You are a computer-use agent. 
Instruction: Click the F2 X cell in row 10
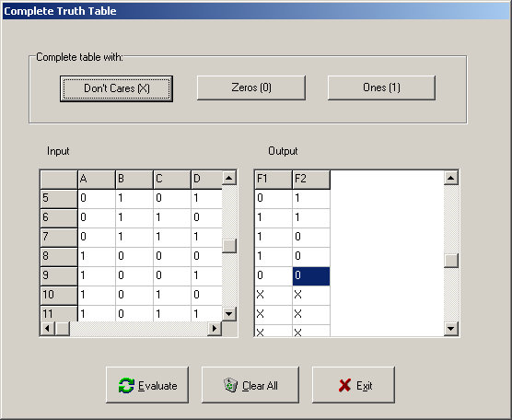[311, 296]
